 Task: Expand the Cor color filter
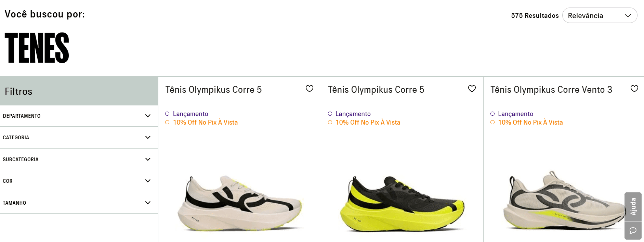pos(79,181)
